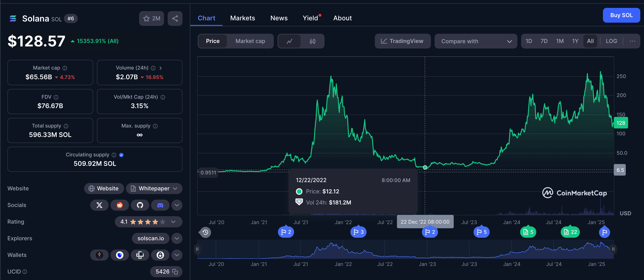Select the 1Y time range
This screenshot has width=644, height=280.
[575, 41]
